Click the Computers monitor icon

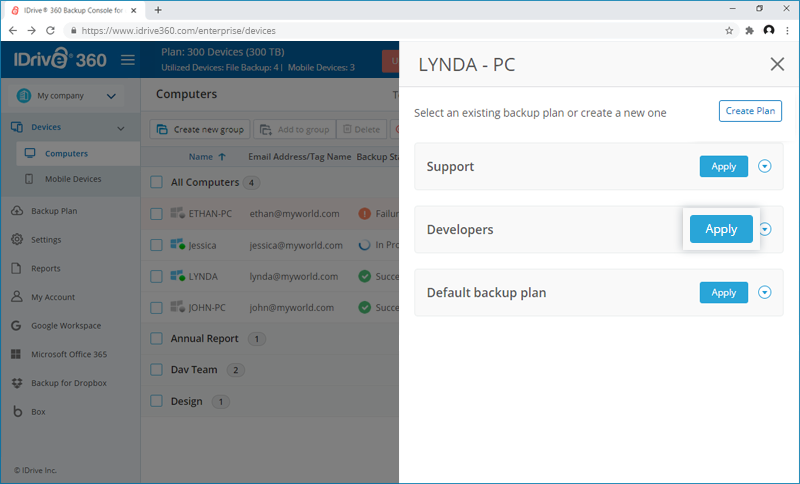30,153
